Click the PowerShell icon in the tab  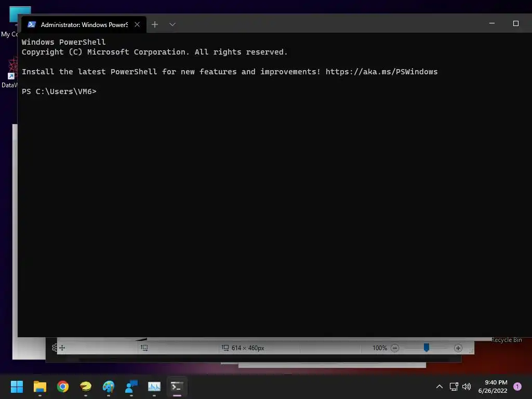coord(32,24)
